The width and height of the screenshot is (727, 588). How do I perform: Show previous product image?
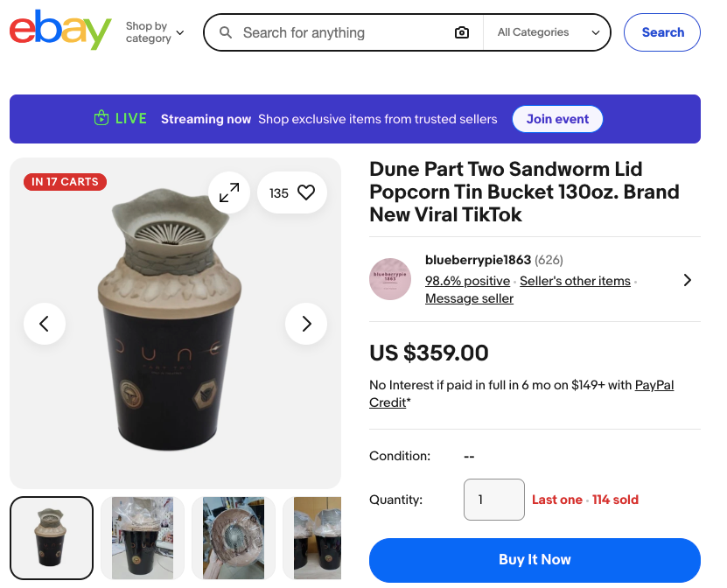click(x=45, y=324)
